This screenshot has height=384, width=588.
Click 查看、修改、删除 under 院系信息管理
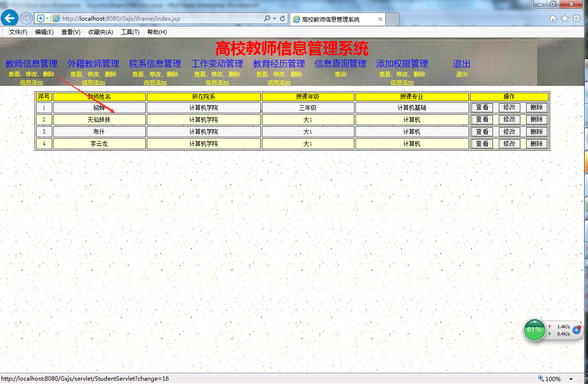click(x=155, y=74)
